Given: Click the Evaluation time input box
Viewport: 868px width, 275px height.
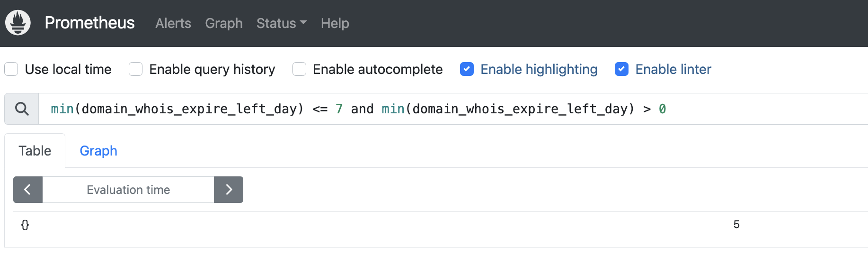Looking at the screenshot, I should tap(128, 190).
